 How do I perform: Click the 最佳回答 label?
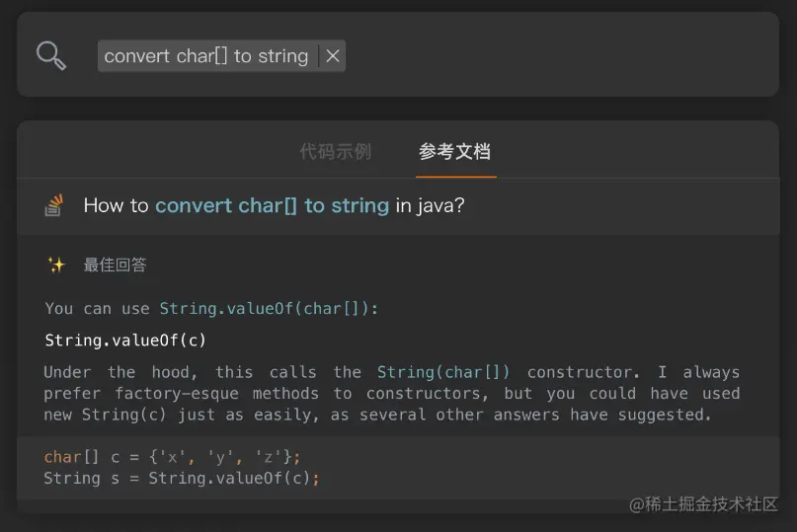[x=115, y=265]
